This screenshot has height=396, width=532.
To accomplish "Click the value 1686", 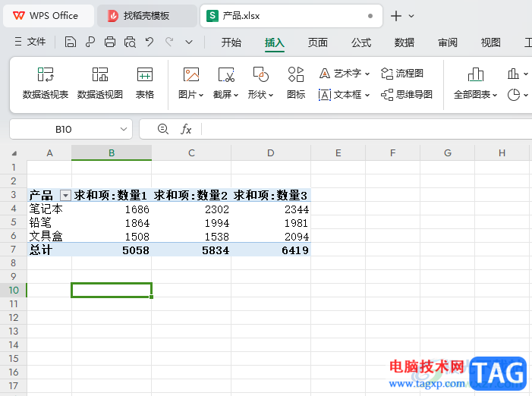I will 137,209.
